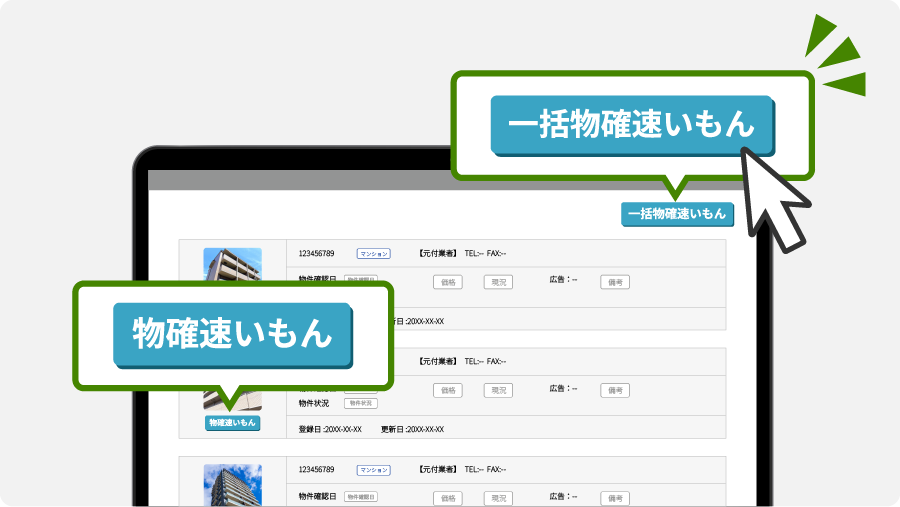Click the small 物確速いもん button under the second listing photo
900x507 pixels.
click(x=232, y=423)
